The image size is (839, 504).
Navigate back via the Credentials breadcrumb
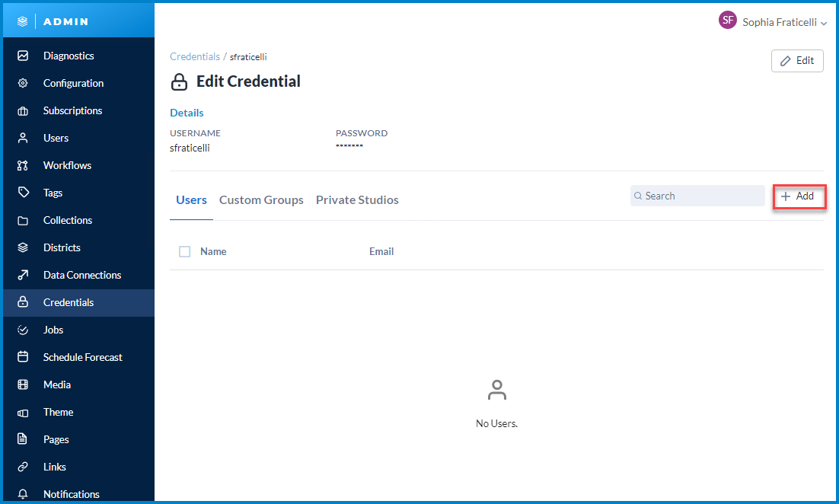(195, 56)
